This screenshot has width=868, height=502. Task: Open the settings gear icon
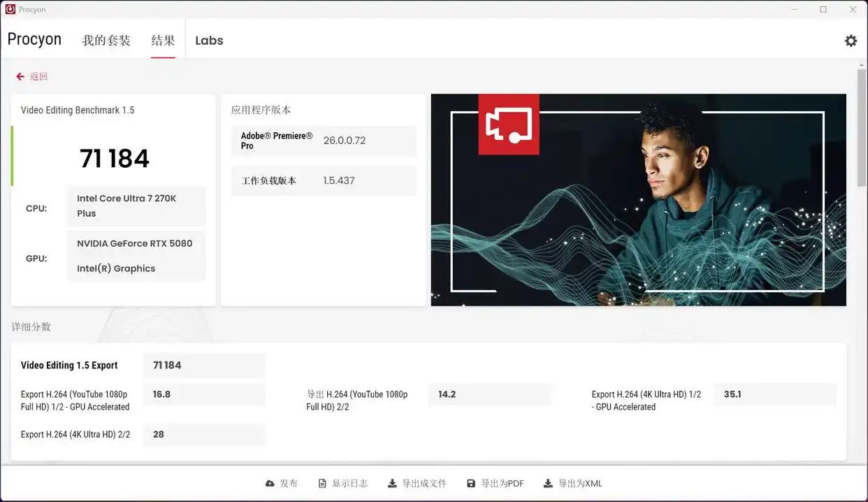point(851,40)
